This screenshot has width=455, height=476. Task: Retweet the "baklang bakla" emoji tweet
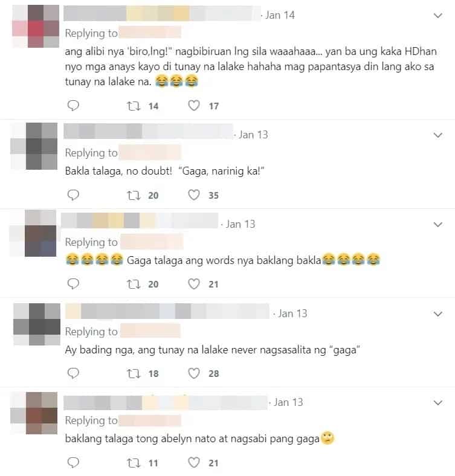click(x=134, y=284)
